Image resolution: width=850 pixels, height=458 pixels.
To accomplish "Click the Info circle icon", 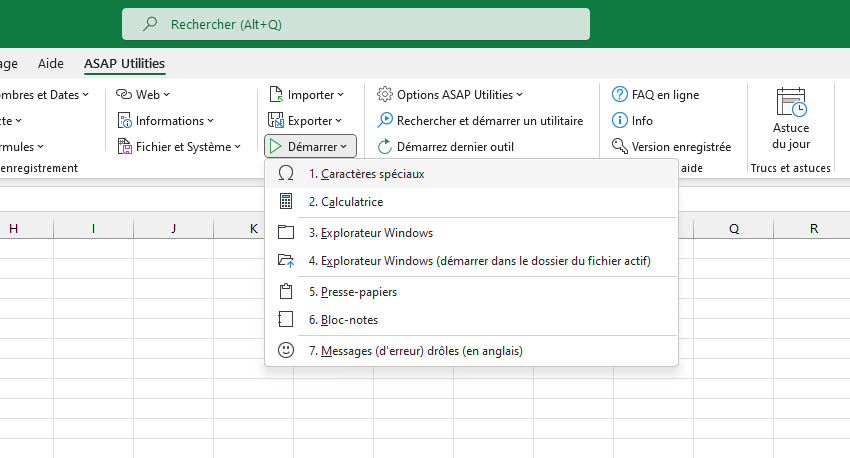I will point(620,120).
